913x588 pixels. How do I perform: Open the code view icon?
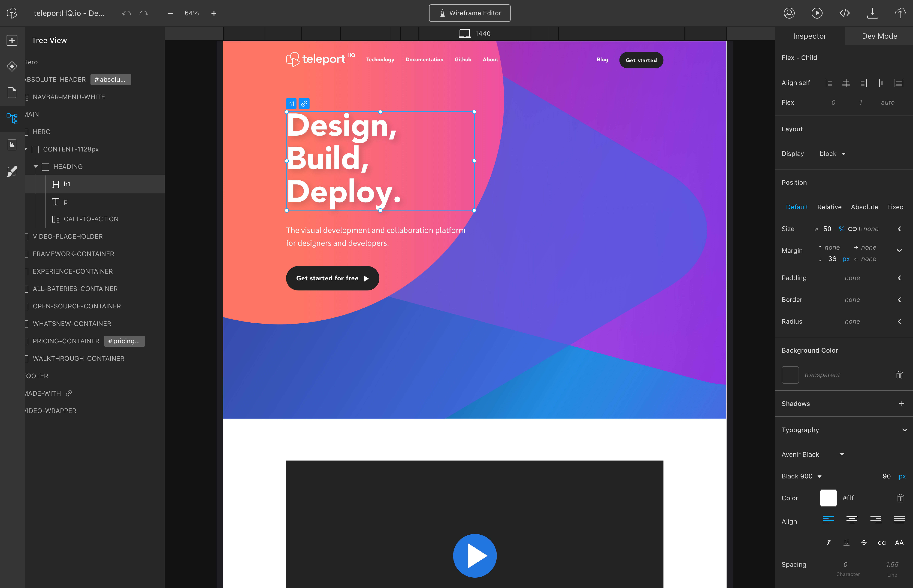[845, 13]
